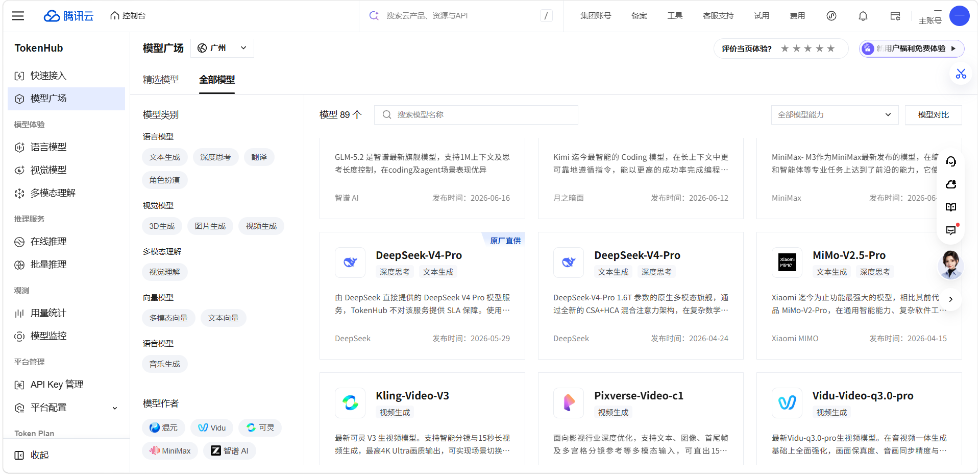The height and width of the screenshot is (475, 980).
Task: Open the 备案 header menu
Action: click(x=639, y=16)
